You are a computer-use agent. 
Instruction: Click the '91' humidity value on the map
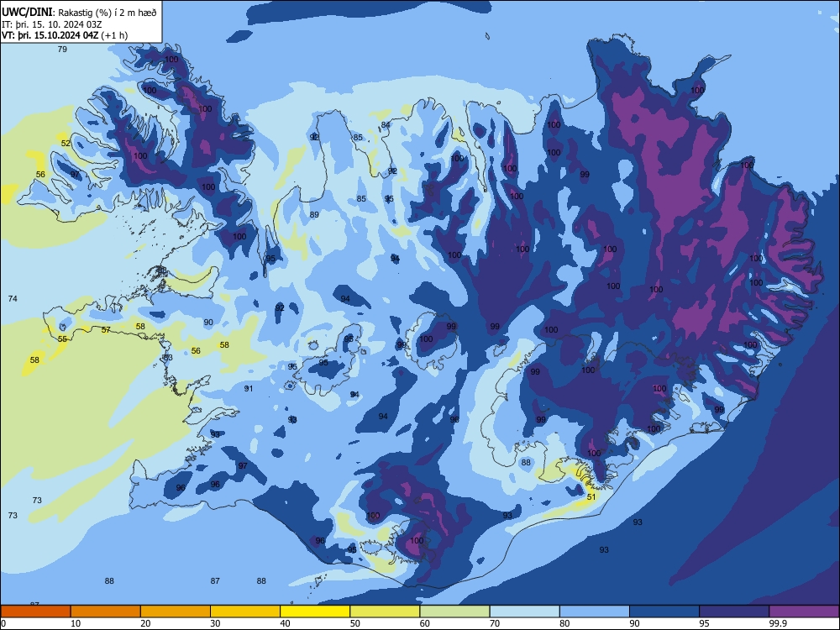point(249,388)
